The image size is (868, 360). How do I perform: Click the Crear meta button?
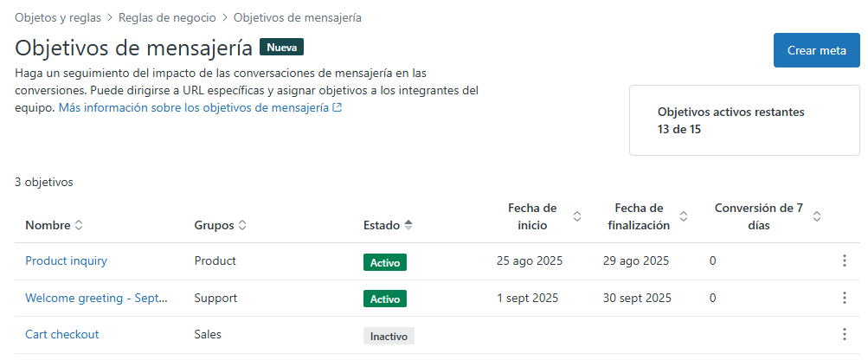[816, 50]
